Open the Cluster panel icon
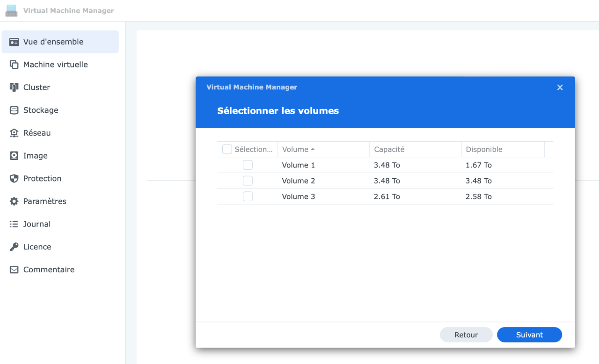The width and height of the screenshot is (599, 364). click(14, 87)
